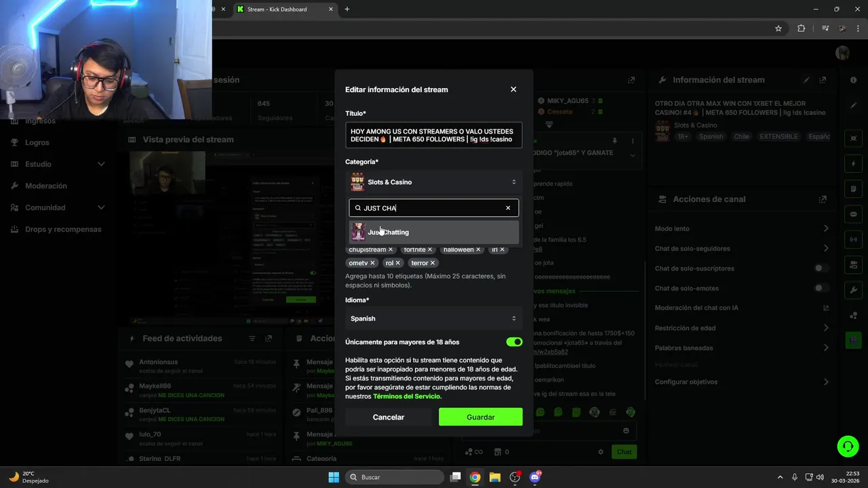The image size is (868, 488).
Task: Open the Idioma Spanish dropdown
Action: tap(433, 319)
